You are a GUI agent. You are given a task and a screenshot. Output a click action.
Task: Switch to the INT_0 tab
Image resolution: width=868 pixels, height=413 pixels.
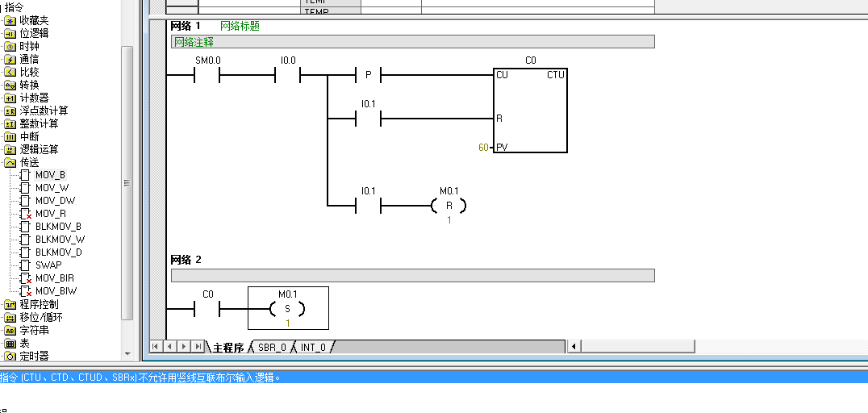tap(313, 348)
